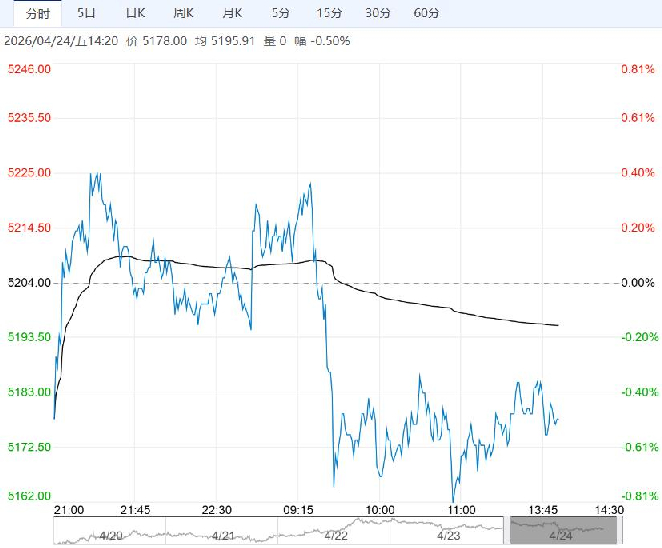Show the 5分 five-minute chart
The height and width of the screenshot is (548, 662).
(280, 13)
